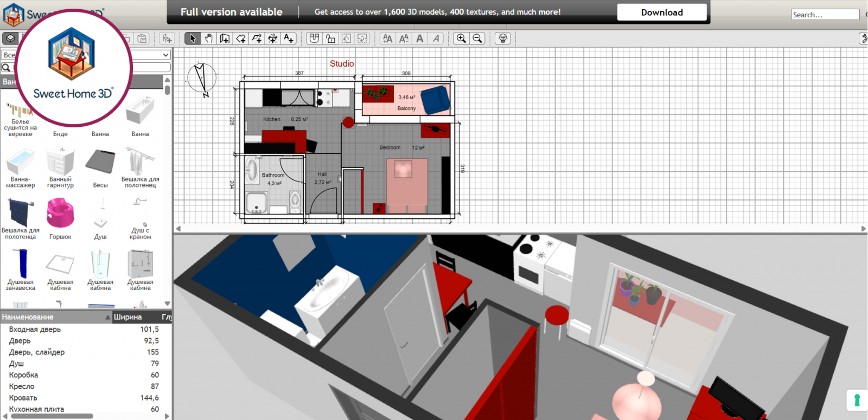Click the plan's right scroll arrow

tap(864, 229)
